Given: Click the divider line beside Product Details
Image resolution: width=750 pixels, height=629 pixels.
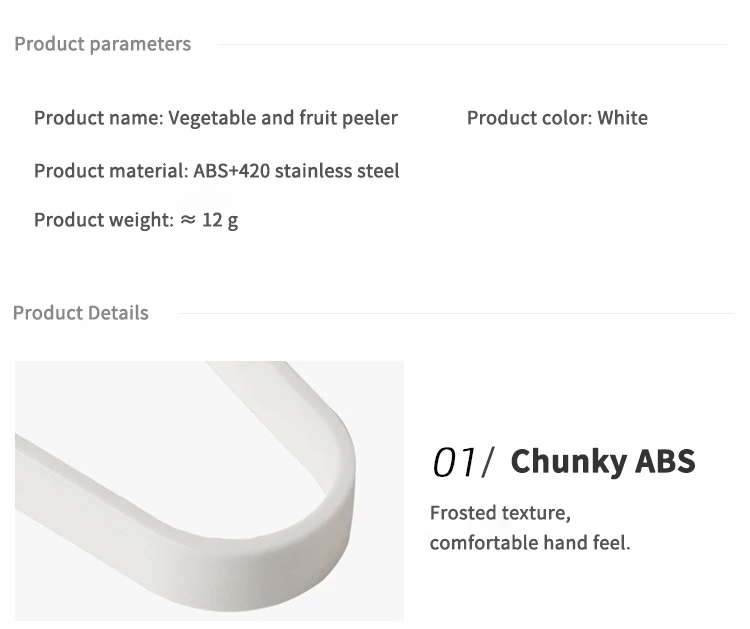Looking at the screenshot, I should [455, 314].
